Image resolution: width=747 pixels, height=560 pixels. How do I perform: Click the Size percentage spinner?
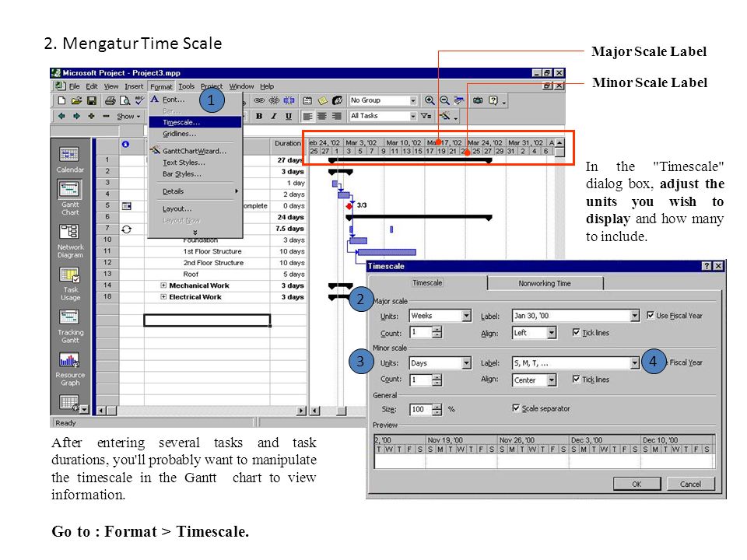click(437, 409)
